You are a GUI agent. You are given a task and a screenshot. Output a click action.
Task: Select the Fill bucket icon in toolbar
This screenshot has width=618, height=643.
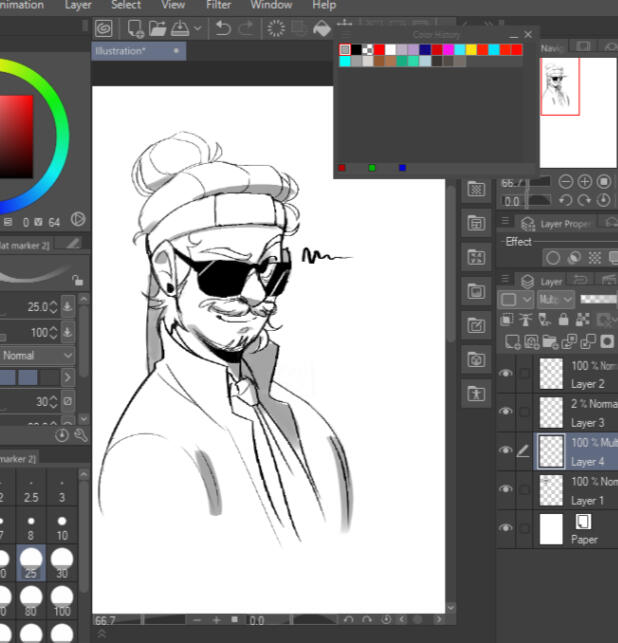(323, 28)
